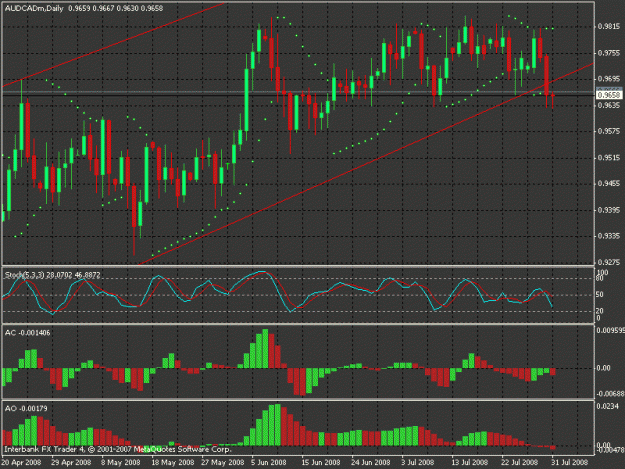Click the tallest green AO histogram bar
625x469 pixels.
278,424
